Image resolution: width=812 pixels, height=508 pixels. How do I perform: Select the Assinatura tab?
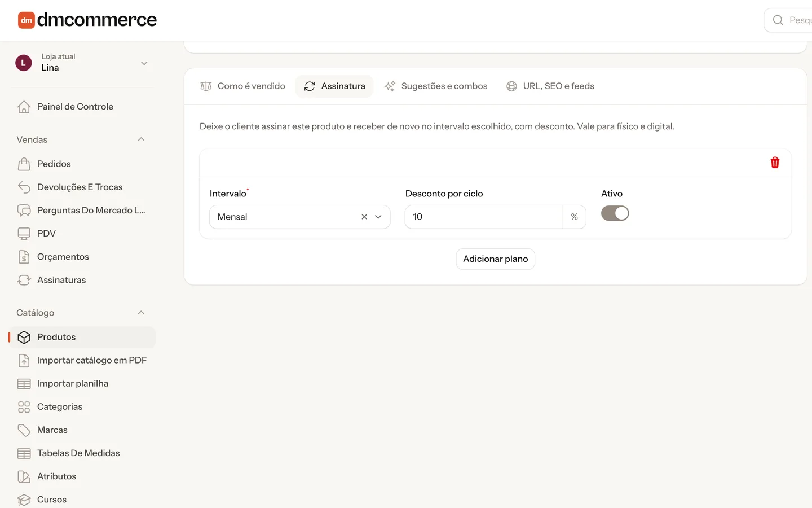click(334, 86)
